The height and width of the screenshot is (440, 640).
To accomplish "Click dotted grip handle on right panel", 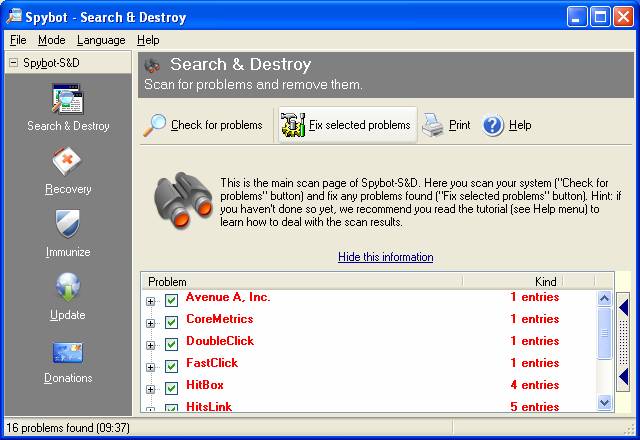I will pos(623,342).
